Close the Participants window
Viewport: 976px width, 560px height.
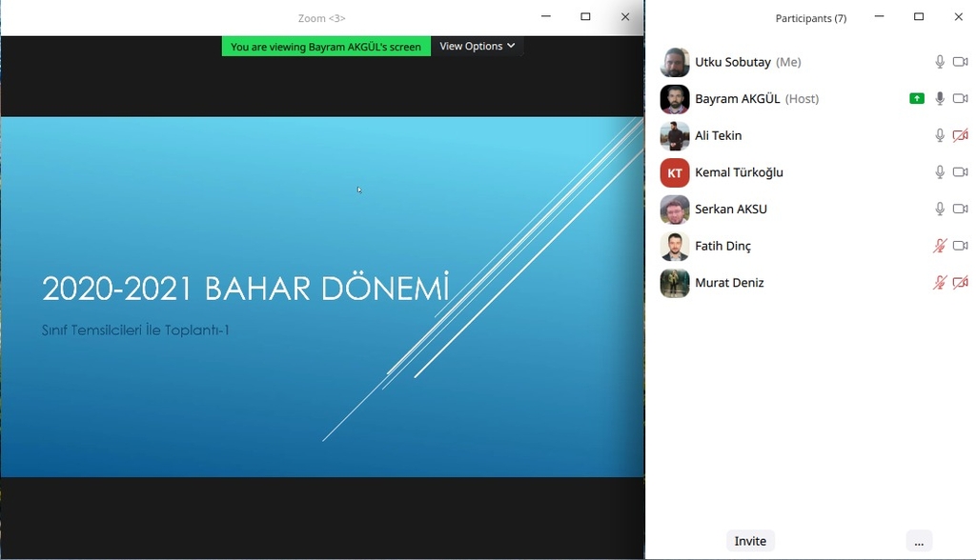[959, 17]
